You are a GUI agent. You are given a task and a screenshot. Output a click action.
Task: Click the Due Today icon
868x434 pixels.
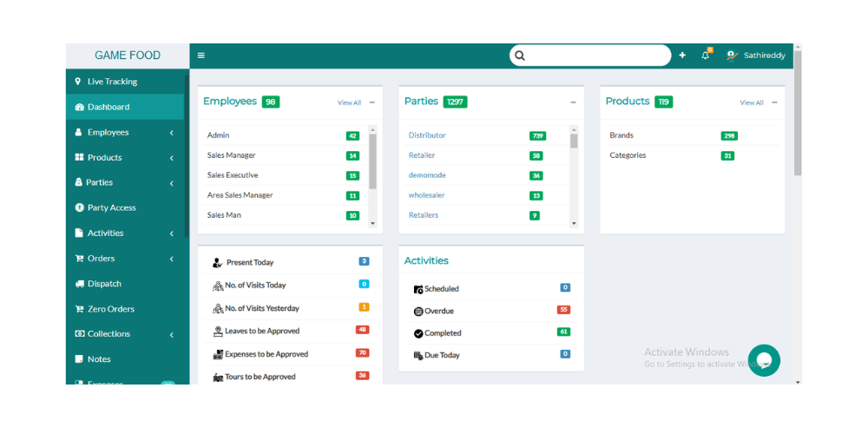tap(418, 355)
